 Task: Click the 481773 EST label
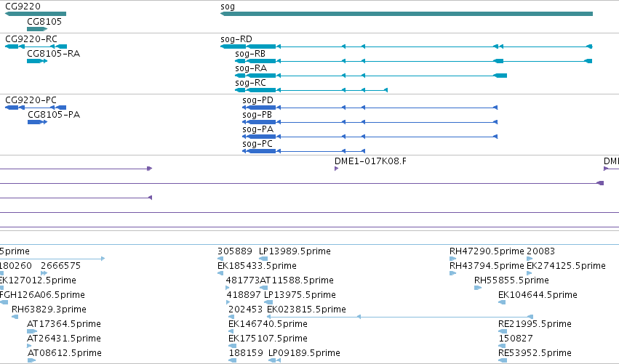242,280
